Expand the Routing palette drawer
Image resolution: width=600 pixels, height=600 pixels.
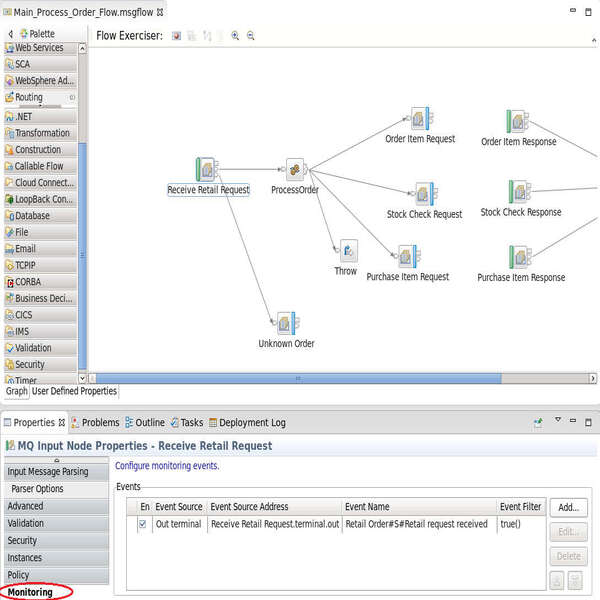pyautogui.click(x=29, y=98)
